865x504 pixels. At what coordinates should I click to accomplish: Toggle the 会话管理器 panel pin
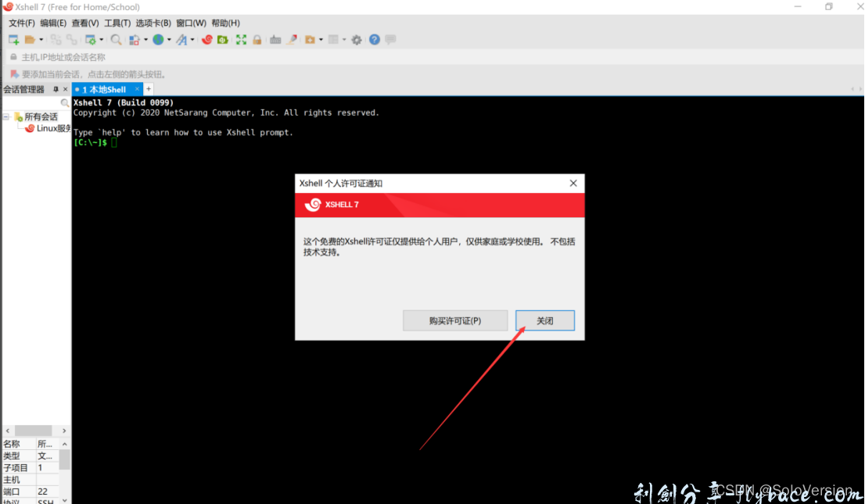point(55,88)
